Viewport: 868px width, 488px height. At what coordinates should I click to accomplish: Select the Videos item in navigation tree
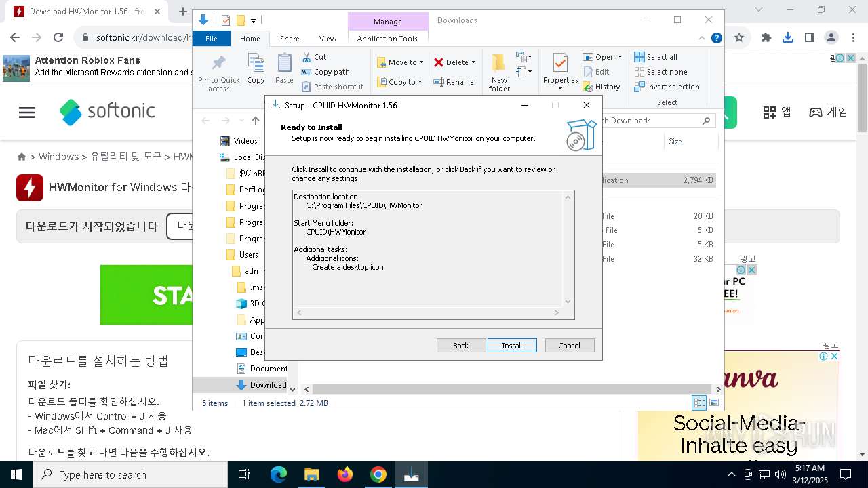click(x=239, y=141)
